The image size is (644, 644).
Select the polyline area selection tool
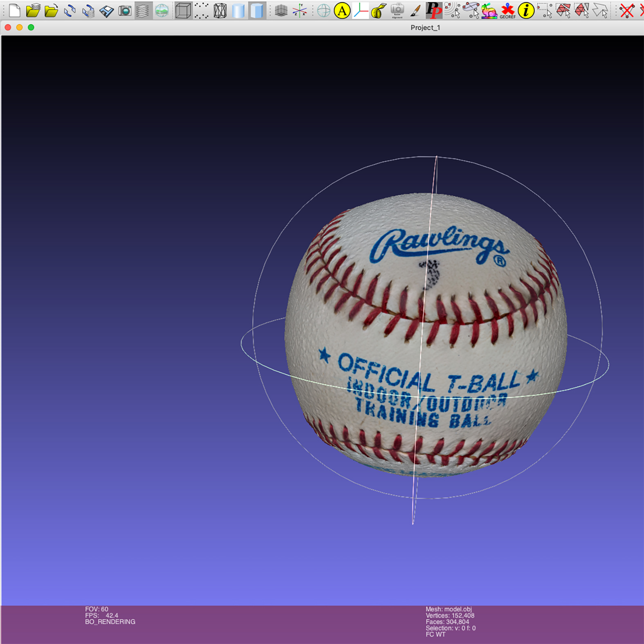point(600,11)
